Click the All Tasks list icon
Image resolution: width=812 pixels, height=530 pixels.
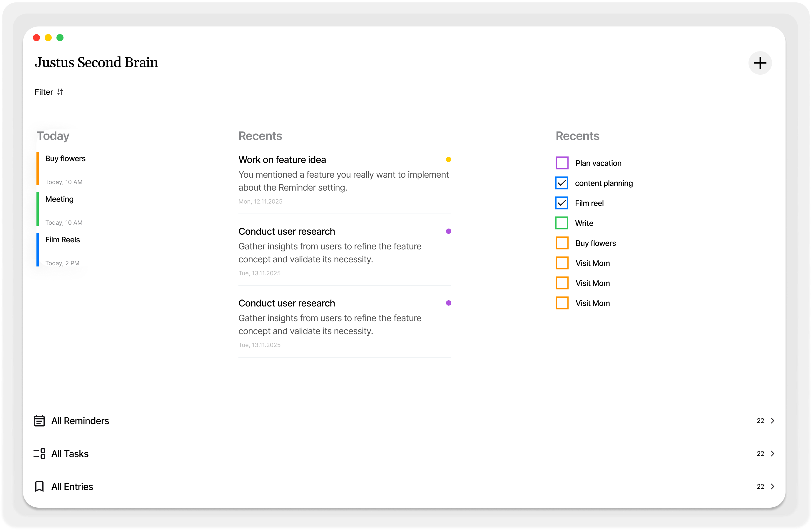pos(39,453)
